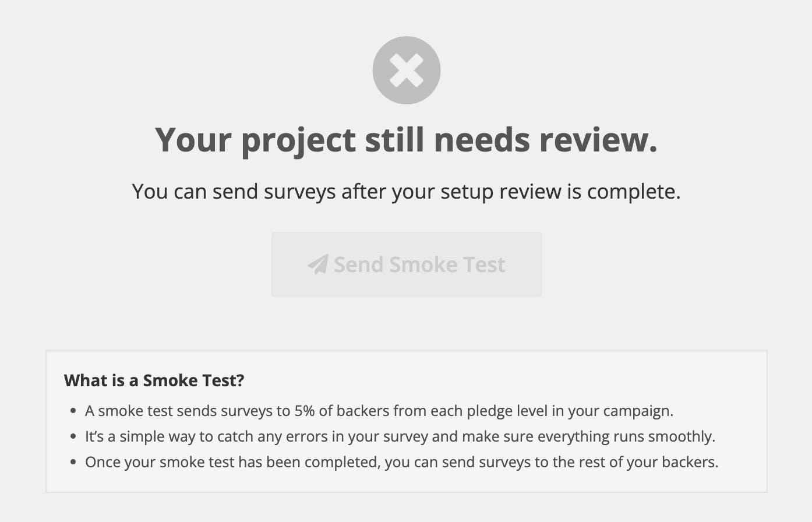The width and height of the screenshot is (812, 522).
Task: Click the "Your project still needs review." heading
Action: [406, 140]
